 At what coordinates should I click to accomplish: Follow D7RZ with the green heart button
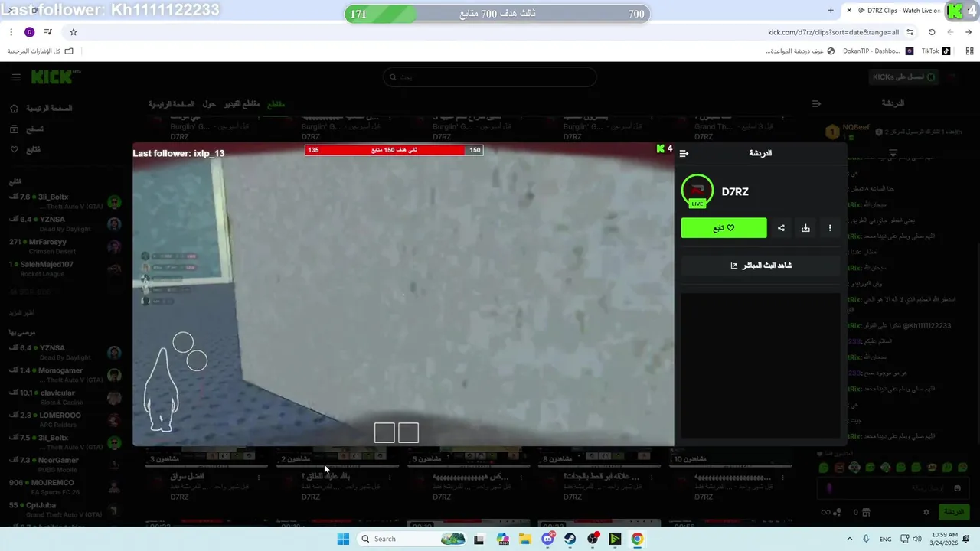[724, 228]
